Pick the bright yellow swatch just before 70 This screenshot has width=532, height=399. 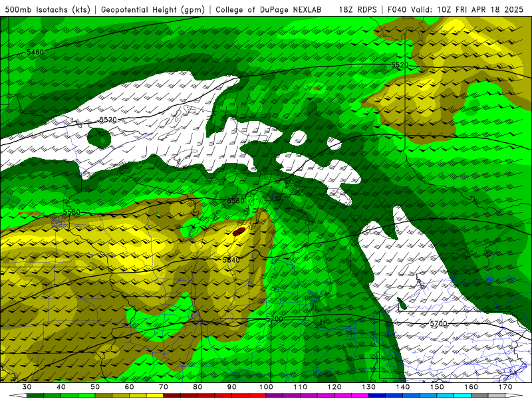point(155,396)
